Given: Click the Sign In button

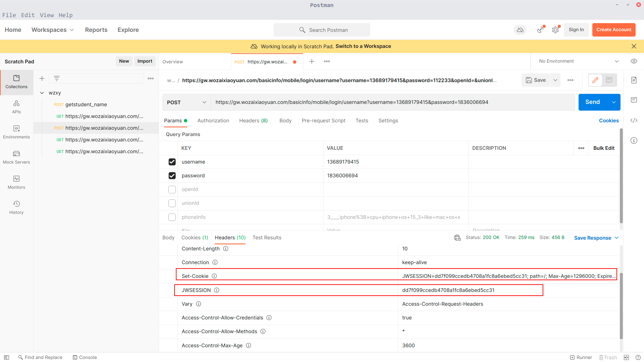Looking at the screenshot, I should pos(576,30).
